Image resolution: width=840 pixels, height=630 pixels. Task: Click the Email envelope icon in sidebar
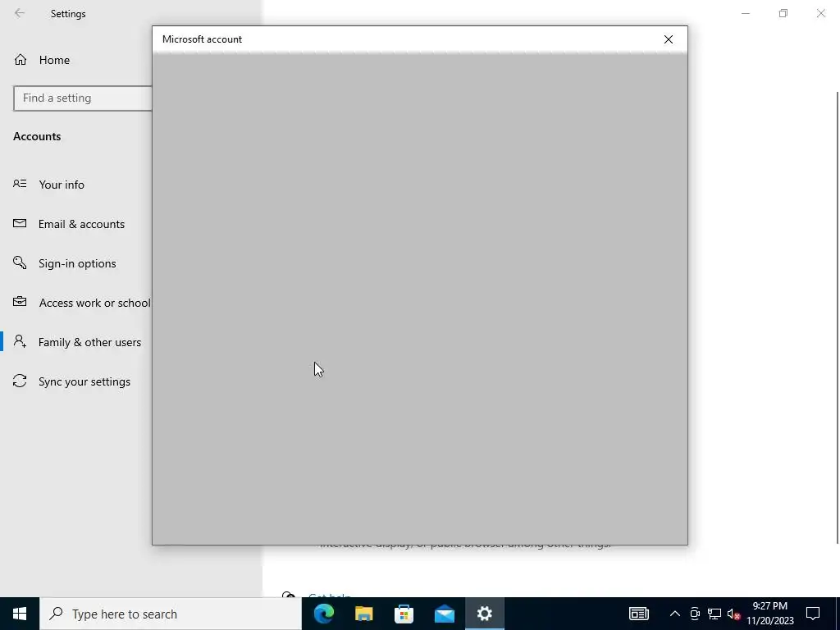(20, 223)
